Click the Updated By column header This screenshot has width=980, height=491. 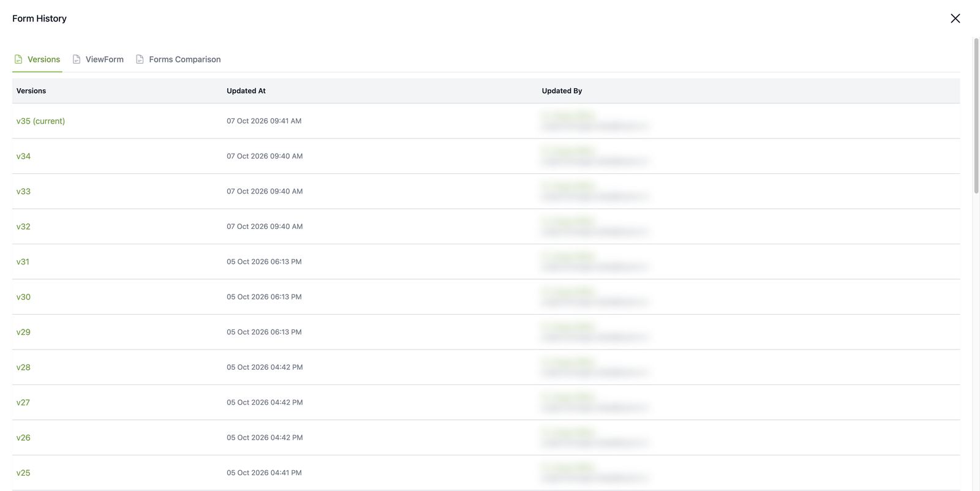coord(562,91)
